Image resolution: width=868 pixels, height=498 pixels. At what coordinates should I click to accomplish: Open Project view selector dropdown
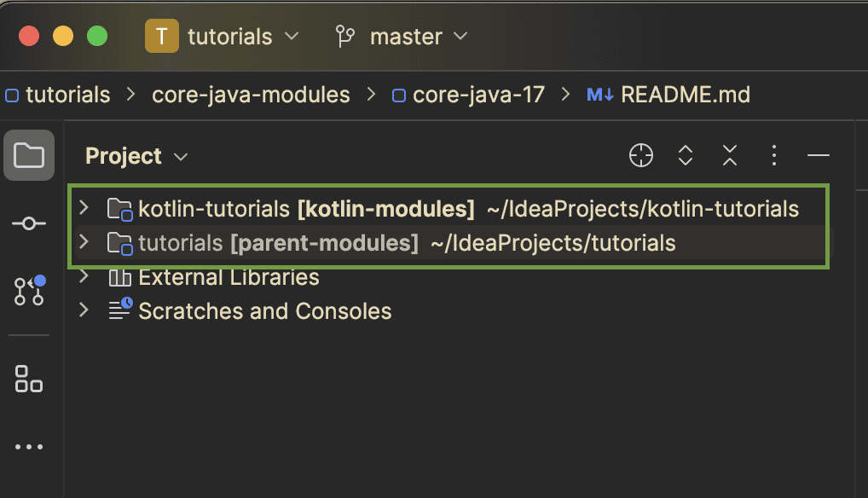click(x=136, y=156)
